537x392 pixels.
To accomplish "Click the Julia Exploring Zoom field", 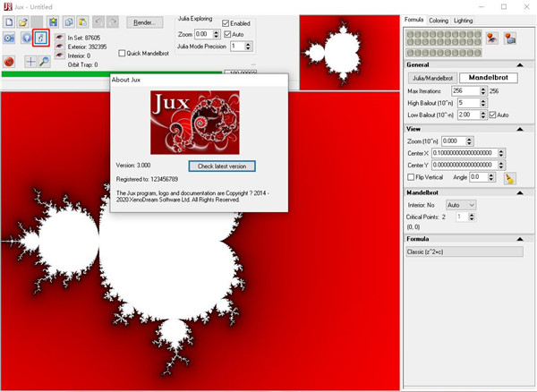I will pos(203,34).
